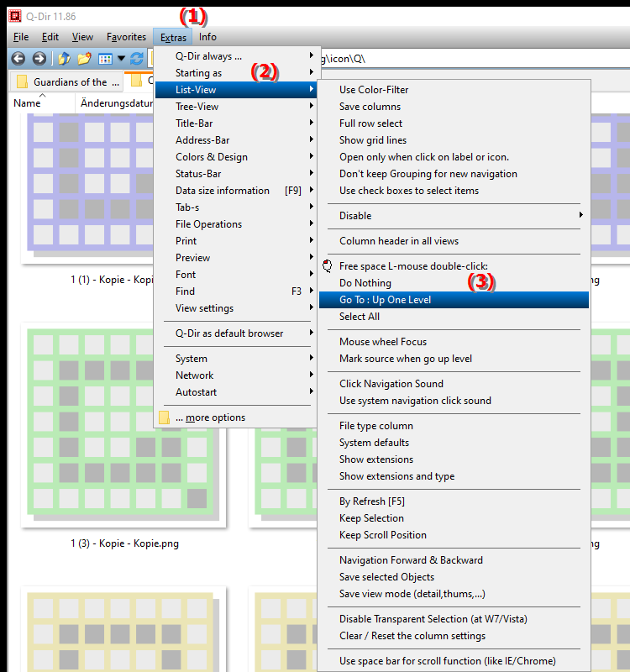Click the view mode grid icon
This screenshot has height=672, width=630.
click(x=105, y=59)
